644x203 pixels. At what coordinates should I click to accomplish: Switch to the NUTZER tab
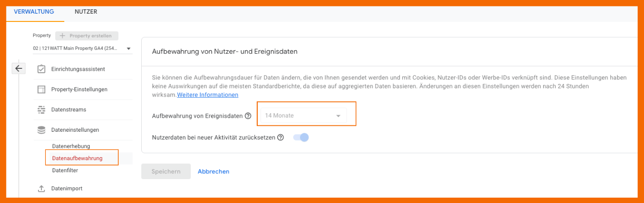coord(86,12)
